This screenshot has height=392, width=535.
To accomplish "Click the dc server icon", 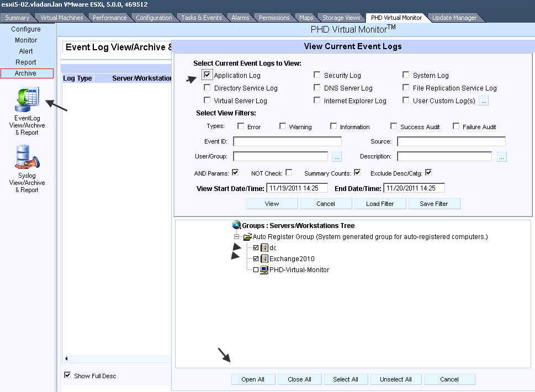I will [x=264, y=248].
